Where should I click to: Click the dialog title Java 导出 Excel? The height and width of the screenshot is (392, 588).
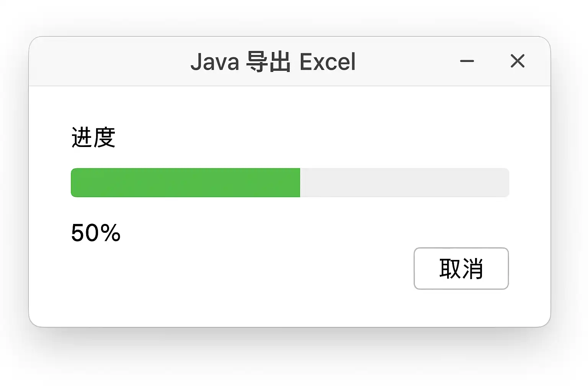tap(273, 62)
